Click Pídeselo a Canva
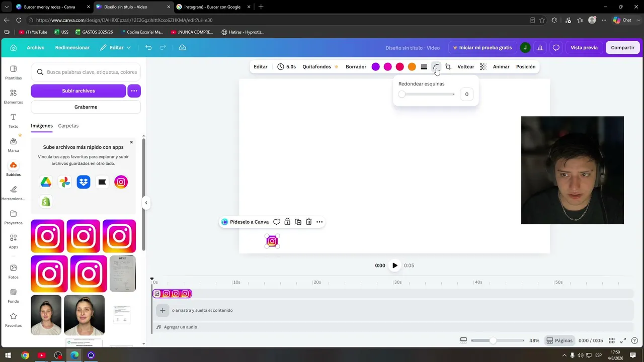The image size is (644, 362). point(245,222)
